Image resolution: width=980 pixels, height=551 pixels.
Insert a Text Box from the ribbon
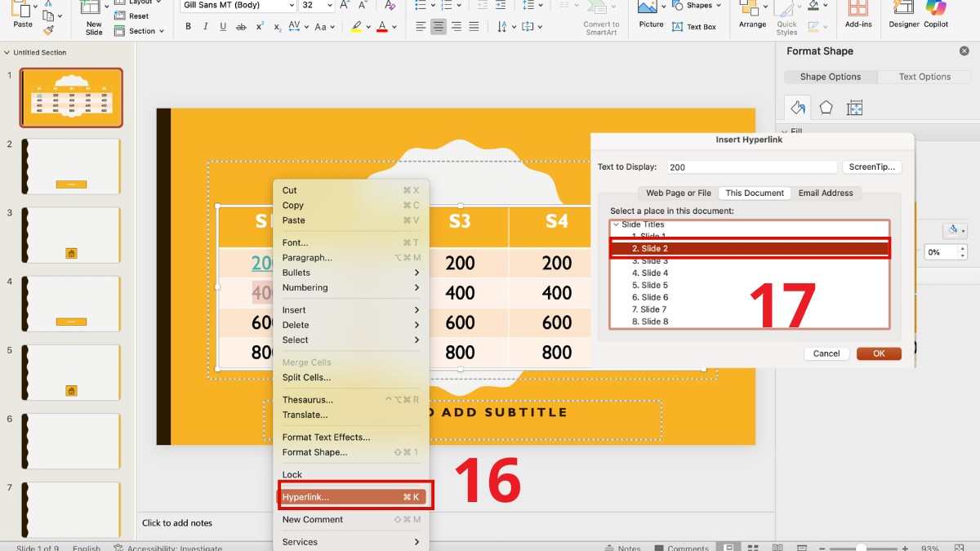tap(693, 27)
